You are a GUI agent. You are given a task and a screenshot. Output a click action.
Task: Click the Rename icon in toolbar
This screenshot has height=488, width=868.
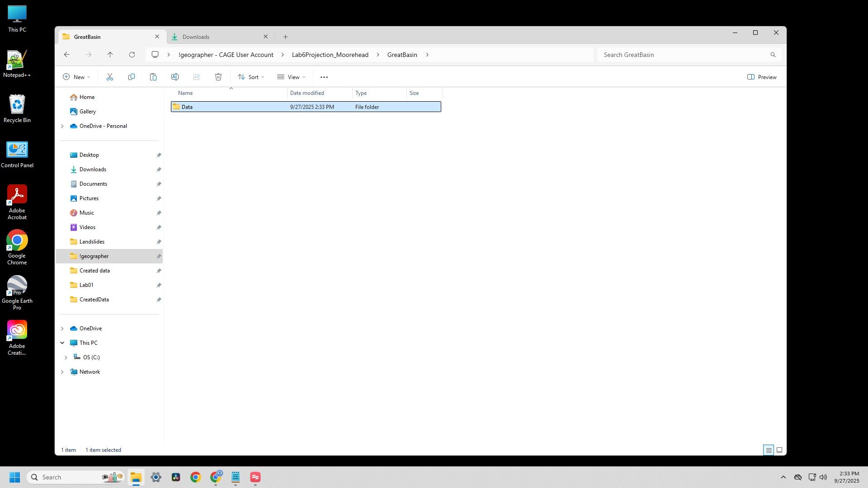(175, 77)
